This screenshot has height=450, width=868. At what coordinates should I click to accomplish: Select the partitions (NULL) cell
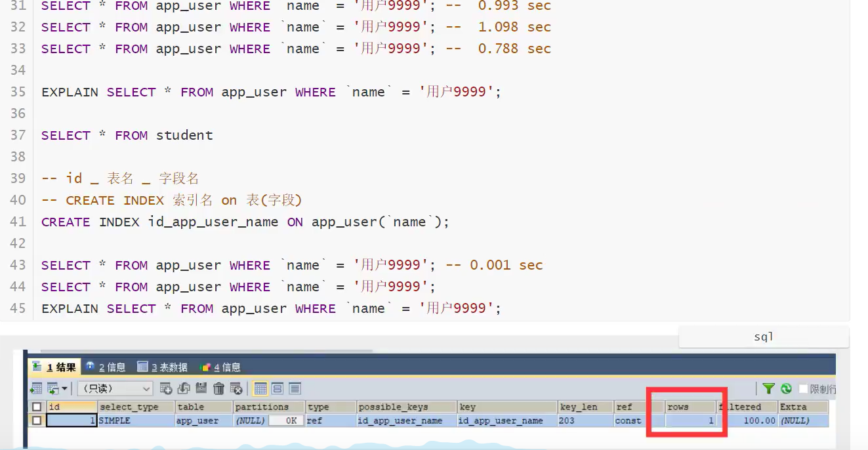pyautogui.click(x=251, y=420)
